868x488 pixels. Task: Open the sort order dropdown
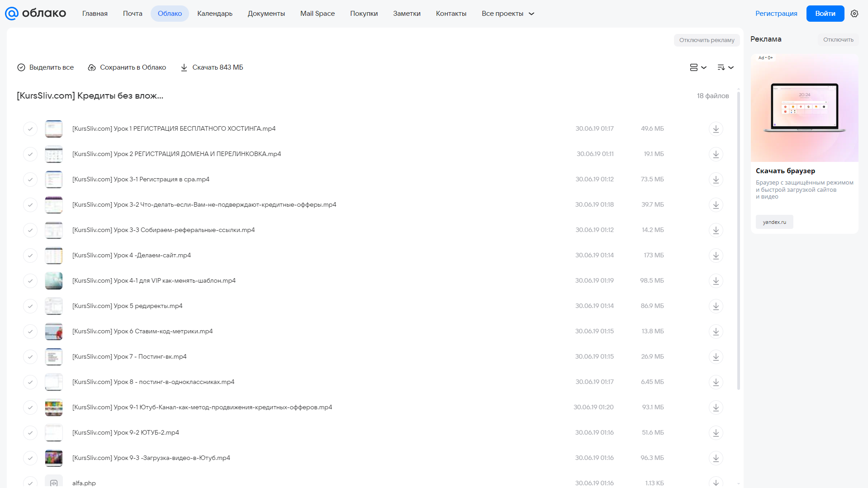[x=726, y=67]
